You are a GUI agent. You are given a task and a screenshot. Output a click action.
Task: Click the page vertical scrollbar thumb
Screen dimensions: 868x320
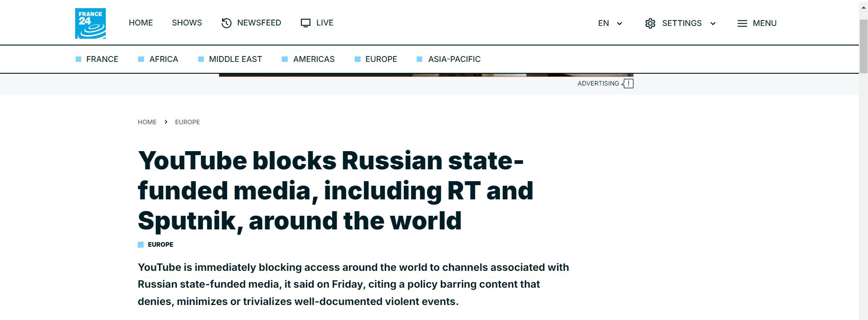tap(863, 46)
